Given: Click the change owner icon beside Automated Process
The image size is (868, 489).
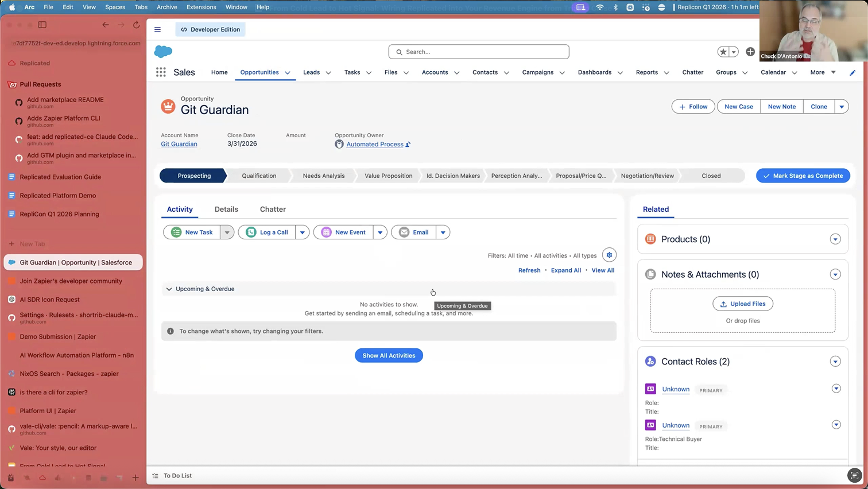Looking at the screenshot, I should pyautogui.click(x=408, y=144).
